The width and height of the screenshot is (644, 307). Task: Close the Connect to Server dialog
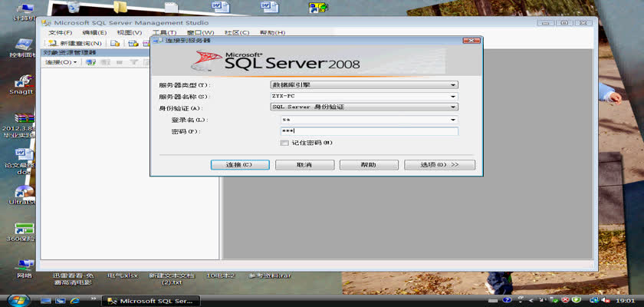coord(471,40)
